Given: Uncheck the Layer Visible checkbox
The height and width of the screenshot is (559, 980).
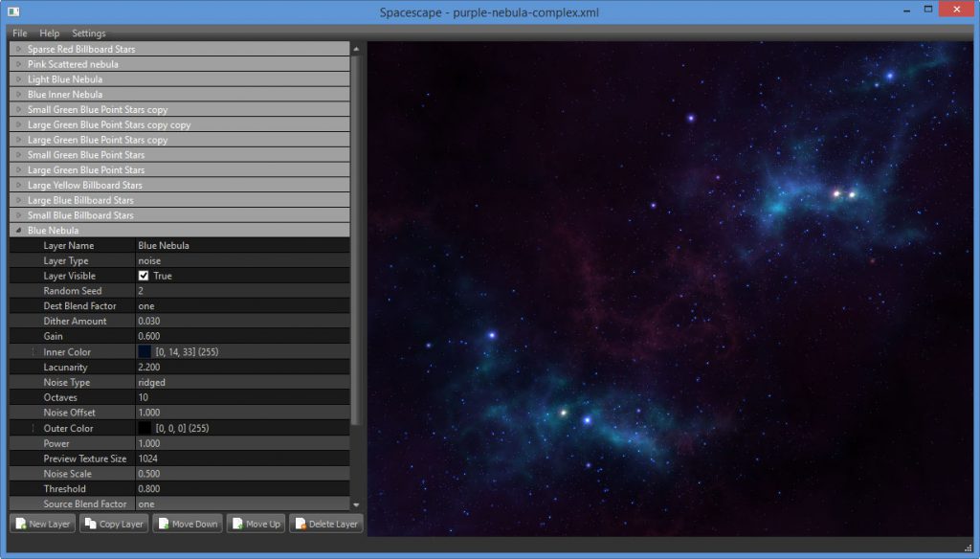Looking at the screenshot, I should pos(144,276).
